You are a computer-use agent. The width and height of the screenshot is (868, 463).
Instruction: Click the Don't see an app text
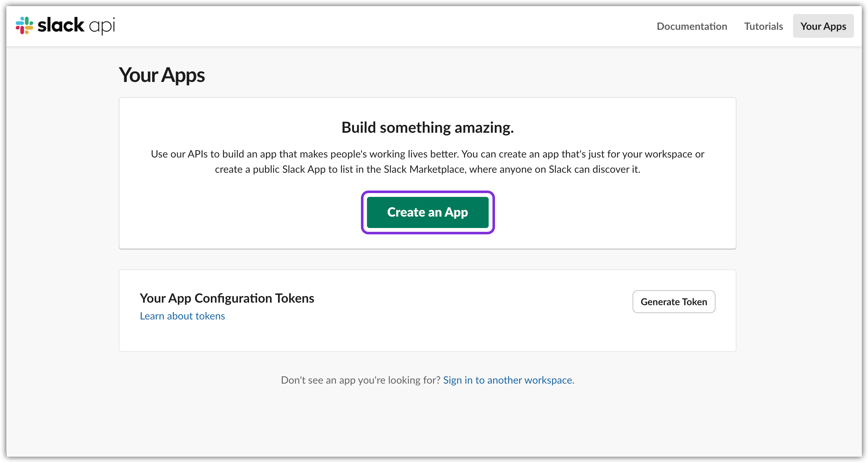coord(361,380)
